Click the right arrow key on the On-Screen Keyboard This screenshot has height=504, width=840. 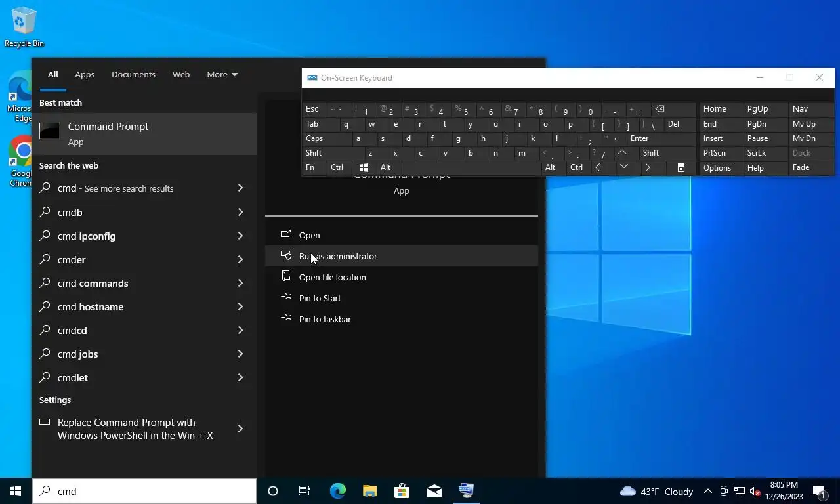(648, 167)
